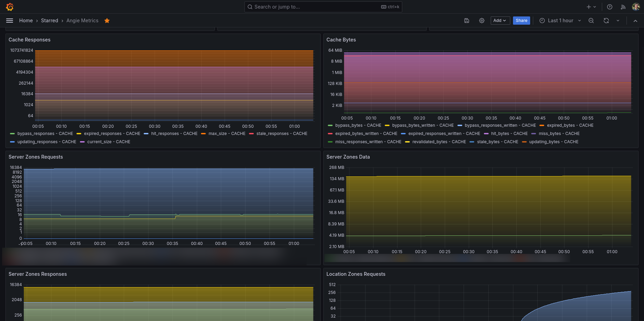Click the max_size - CACHE color swatch
Screen dimensions: 644x321
203,134
